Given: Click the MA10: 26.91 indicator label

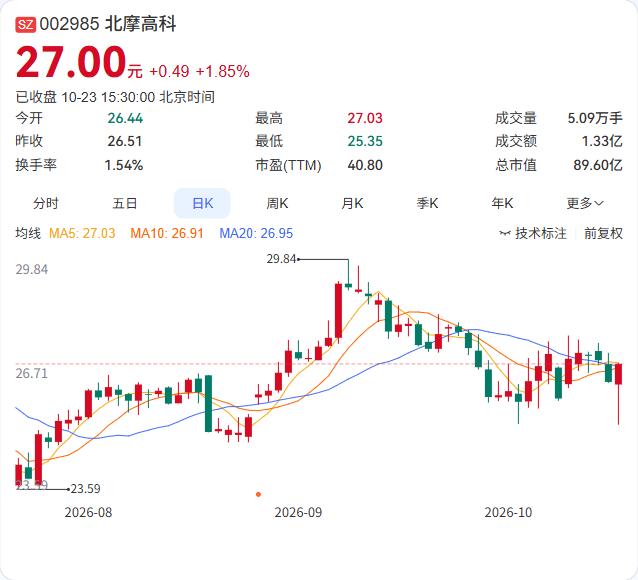Looking at the screenshot, I should click(167, 233).
